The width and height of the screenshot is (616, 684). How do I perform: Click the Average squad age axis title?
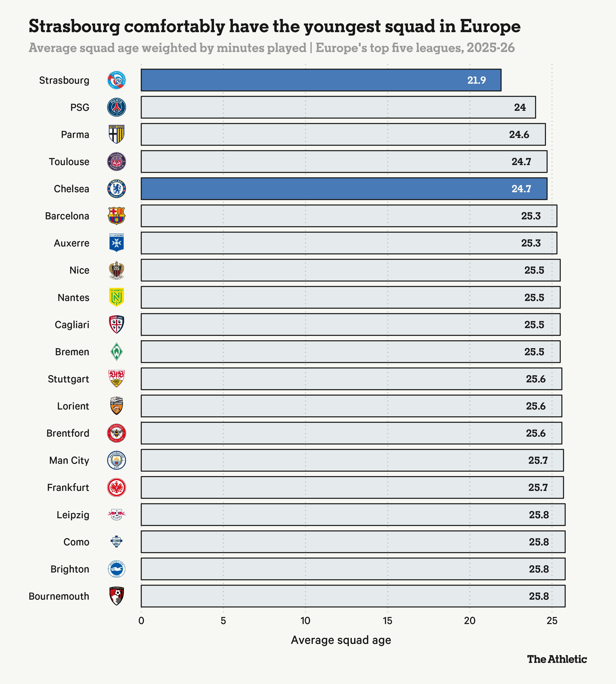point(341,640)
